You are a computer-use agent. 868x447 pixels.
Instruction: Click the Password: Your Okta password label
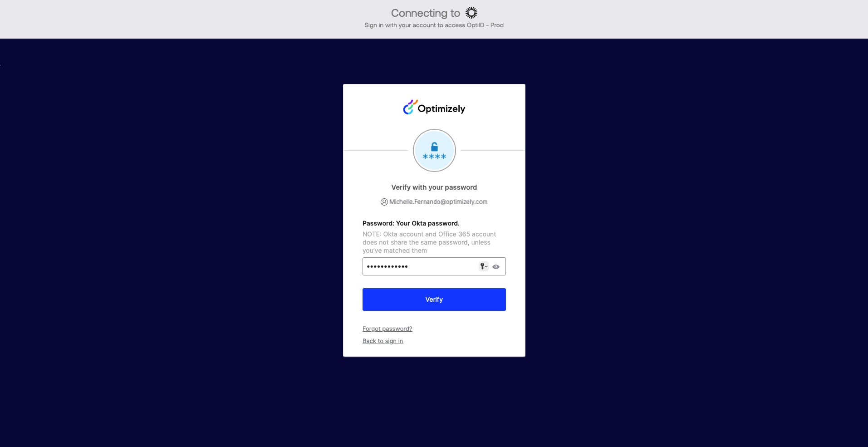click(411, 223)
